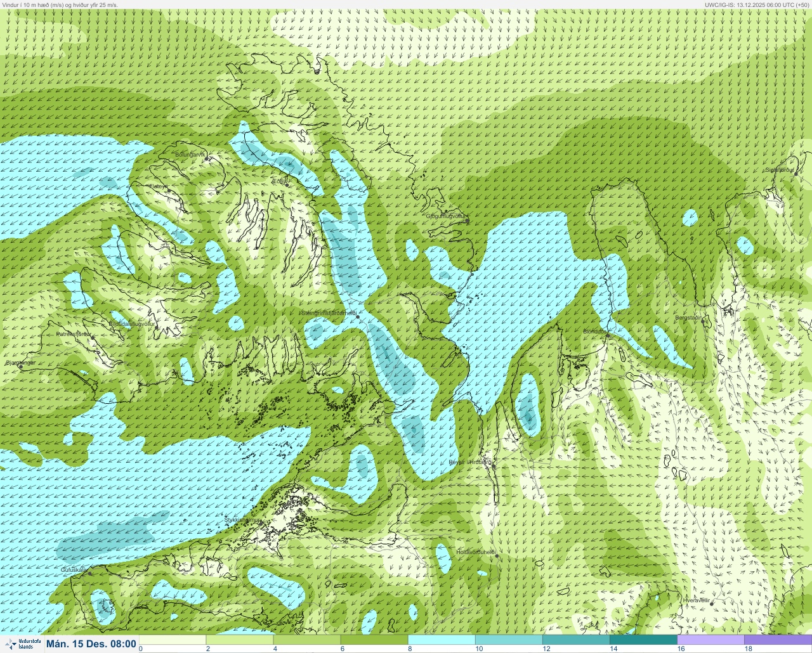The width and height of the screenshot is (812, 653).
Task: Select the Steingrímsfjarðarheiði station dot
Action: coord(358,316)
